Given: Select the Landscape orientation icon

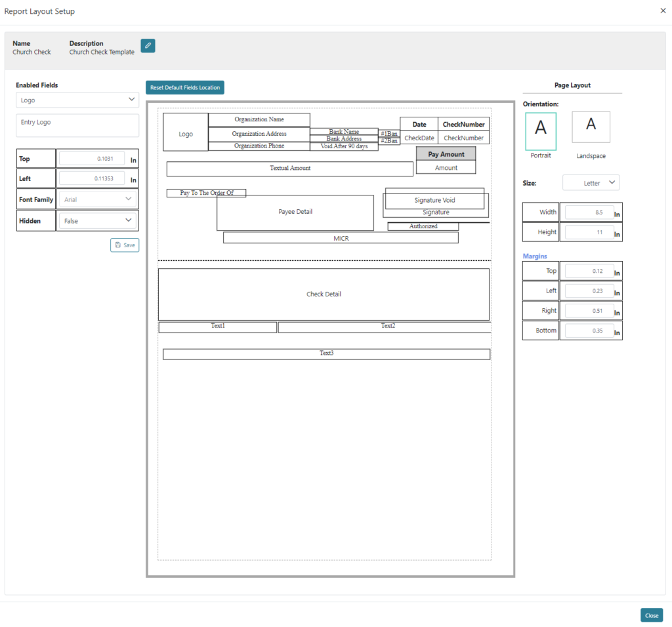Looking at the screenshot, I should coord(590,127).
